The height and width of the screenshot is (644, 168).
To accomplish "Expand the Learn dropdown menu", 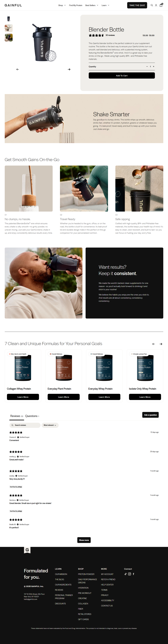I will (105, 5).
